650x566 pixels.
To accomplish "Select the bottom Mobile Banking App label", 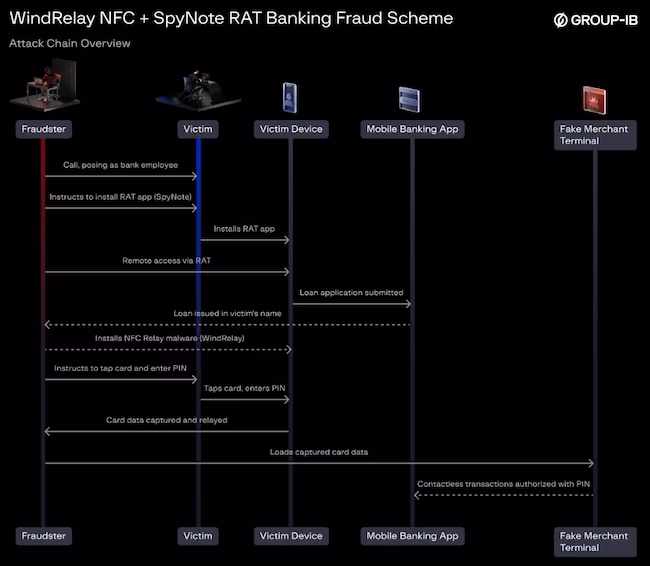I will [x=412, y=536].
